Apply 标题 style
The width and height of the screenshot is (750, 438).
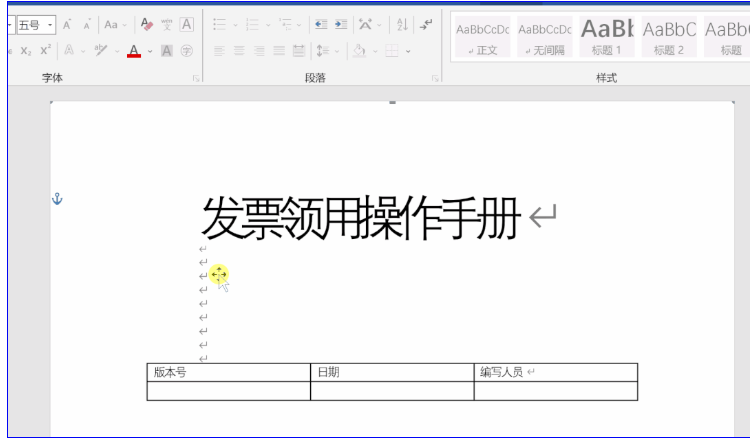tap(727, 37)
